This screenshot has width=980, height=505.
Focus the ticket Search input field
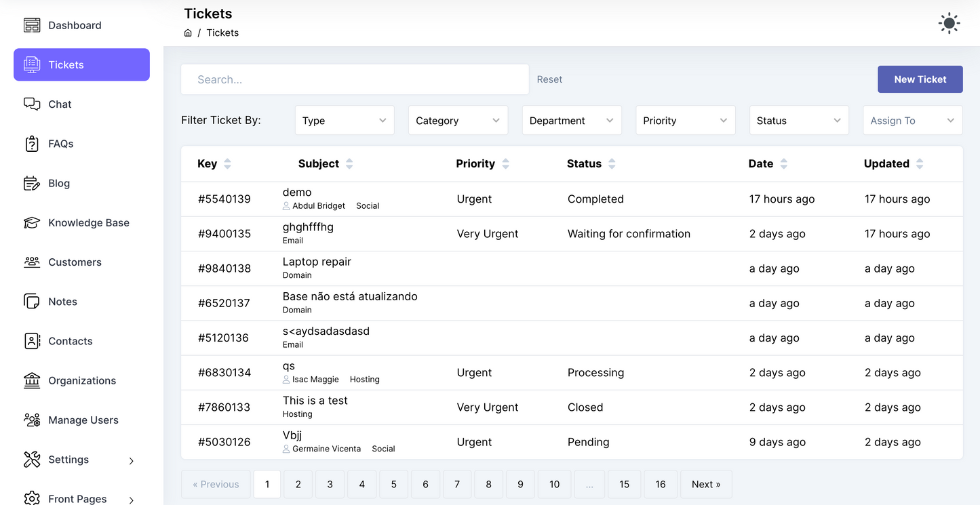pos(355,79)
